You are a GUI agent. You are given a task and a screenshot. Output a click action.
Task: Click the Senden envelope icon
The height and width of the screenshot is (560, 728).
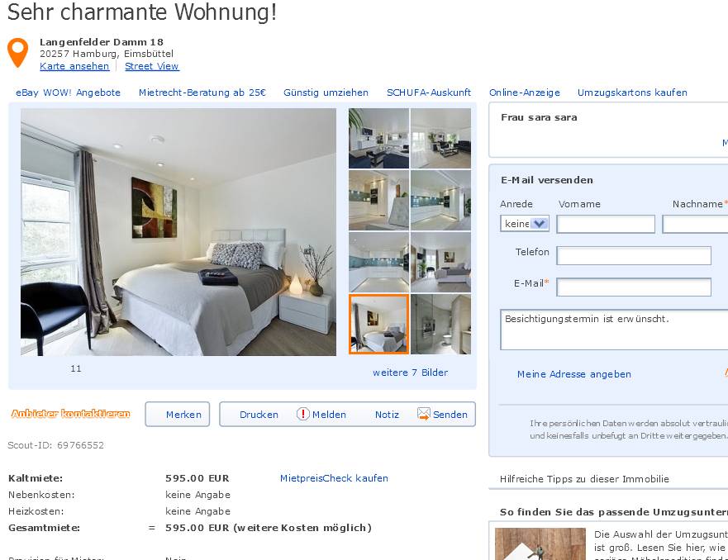tap(423, 414)
